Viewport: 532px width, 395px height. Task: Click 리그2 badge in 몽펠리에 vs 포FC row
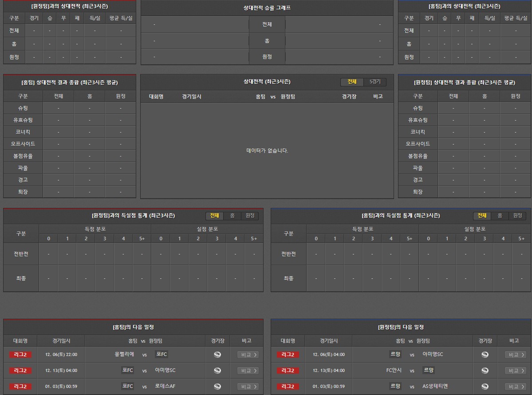coord(20,355)
